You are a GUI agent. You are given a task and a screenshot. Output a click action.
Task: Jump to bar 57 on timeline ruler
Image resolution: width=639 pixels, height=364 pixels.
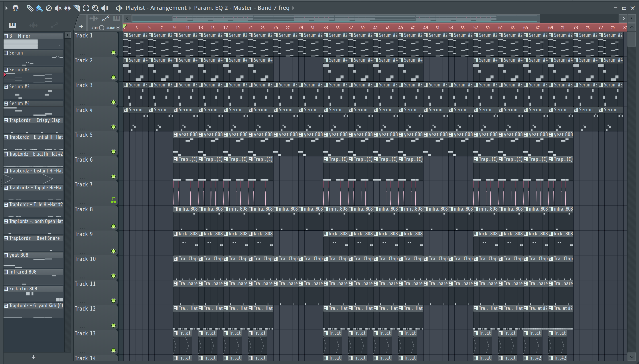tap(476, 27)
